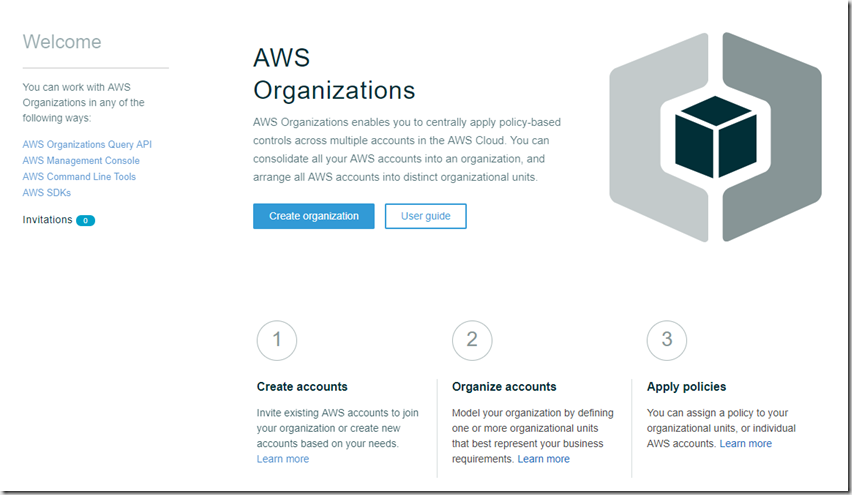This screenshot has height=495, width=852.
Task: Click the AWS Organizations main title
Action: pyautogui.click(x=334, y=74)
